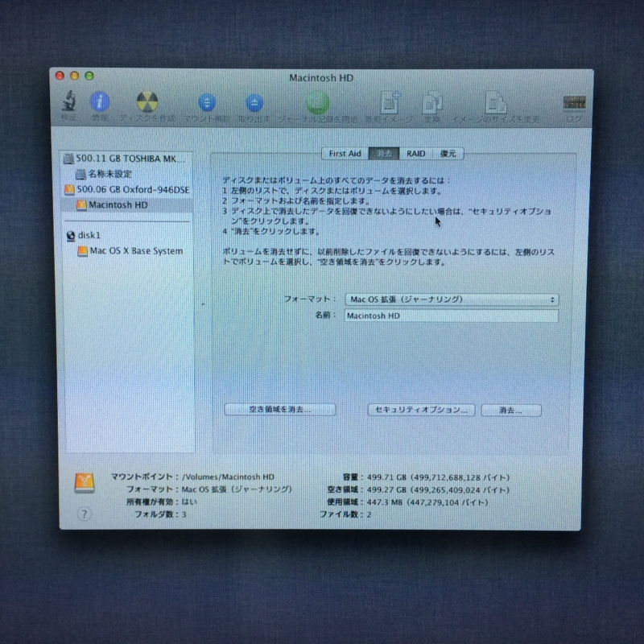Viewport: 644px width, 644px height.
Task: Click the 消去... erase button
Action: click(x=511, y=411)
